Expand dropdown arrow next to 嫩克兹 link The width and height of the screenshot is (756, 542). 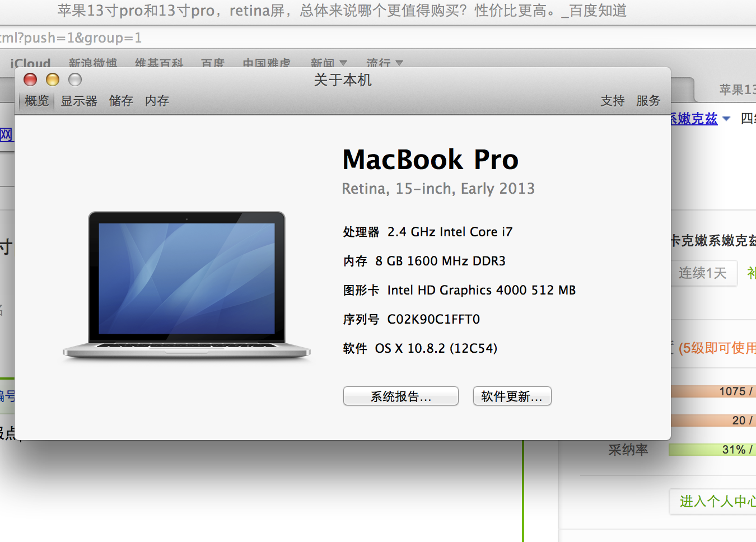pyautogui.click(x=727, y=119)
